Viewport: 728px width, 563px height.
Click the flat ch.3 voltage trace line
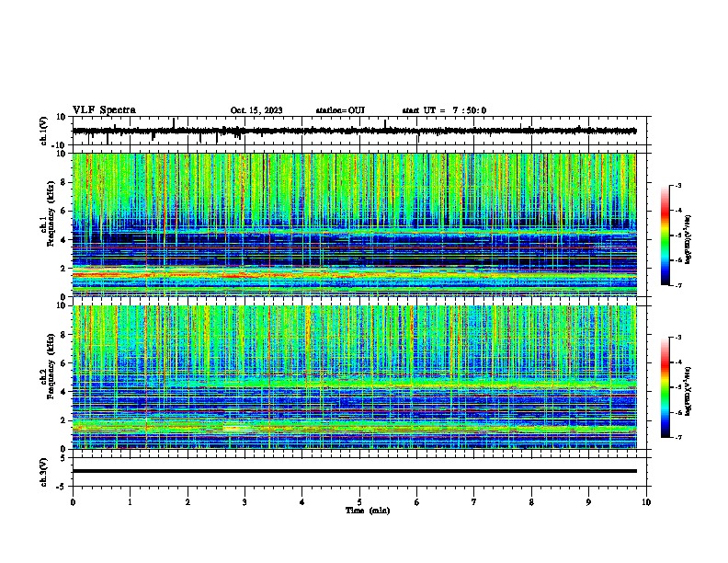(x=354, y=471)
